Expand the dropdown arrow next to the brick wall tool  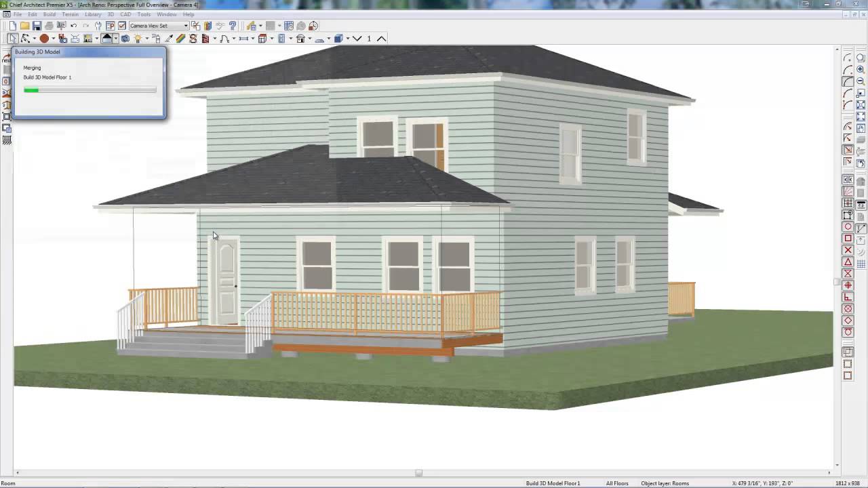(214, 39)
